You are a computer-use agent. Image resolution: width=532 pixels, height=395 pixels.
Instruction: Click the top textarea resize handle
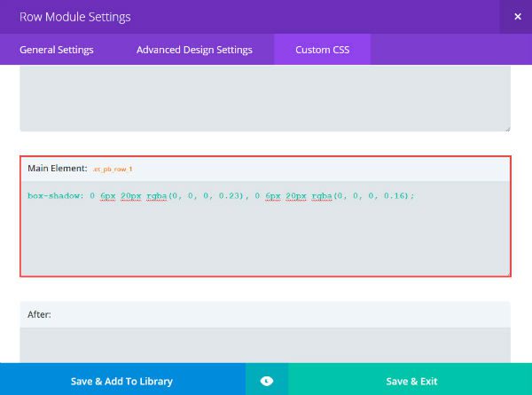(506, 128)
